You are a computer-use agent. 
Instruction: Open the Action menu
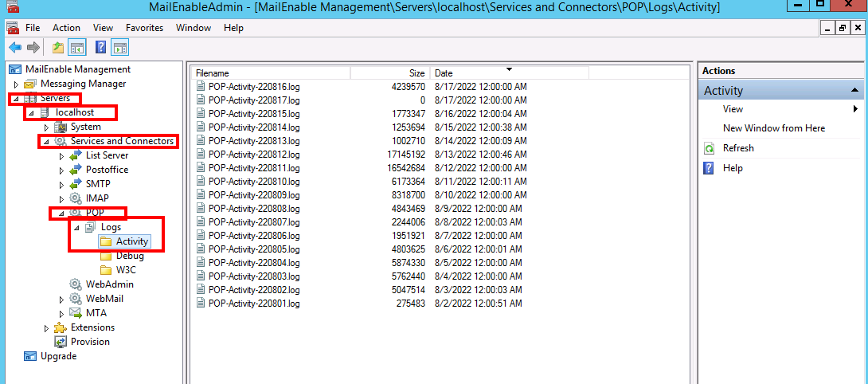pos(66,28)
